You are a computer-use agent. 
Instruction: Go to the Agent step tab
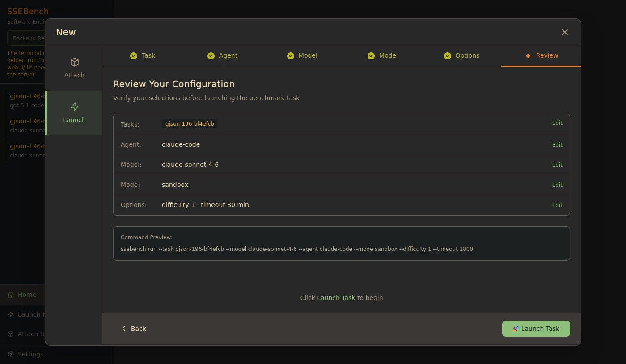(x=222, y=56)
